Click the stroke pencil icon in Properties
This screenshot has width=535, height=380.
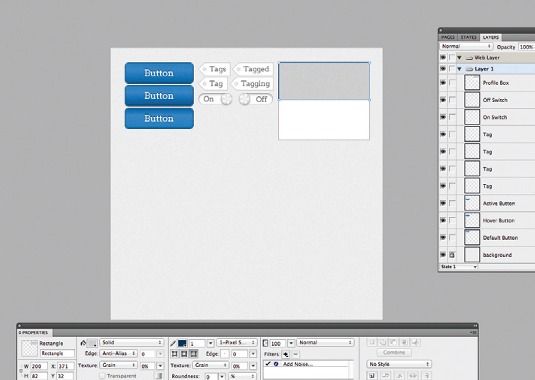point(173,343)
